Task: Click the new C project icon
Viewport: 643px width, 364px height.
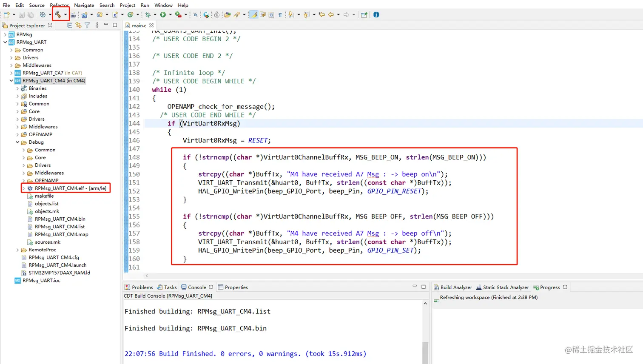Action: tap(84, 14)
